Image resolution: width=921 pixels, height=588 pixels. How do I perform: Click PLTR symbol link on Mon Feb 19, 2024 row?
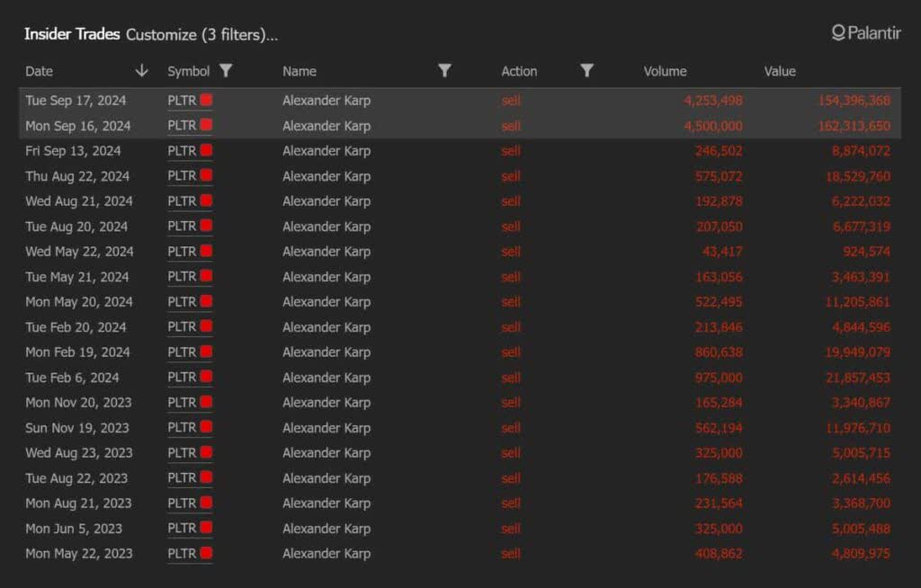(182, 352)
